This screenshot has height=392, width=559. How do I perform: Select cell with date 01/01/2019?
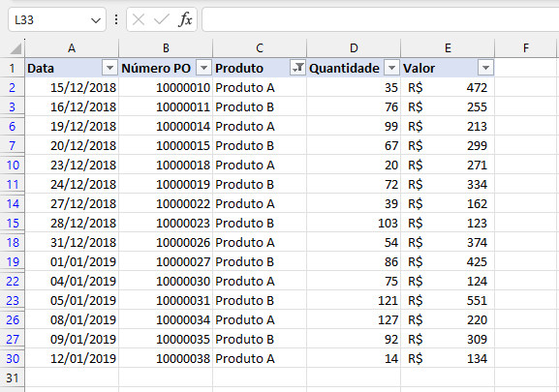click(72, 261)
